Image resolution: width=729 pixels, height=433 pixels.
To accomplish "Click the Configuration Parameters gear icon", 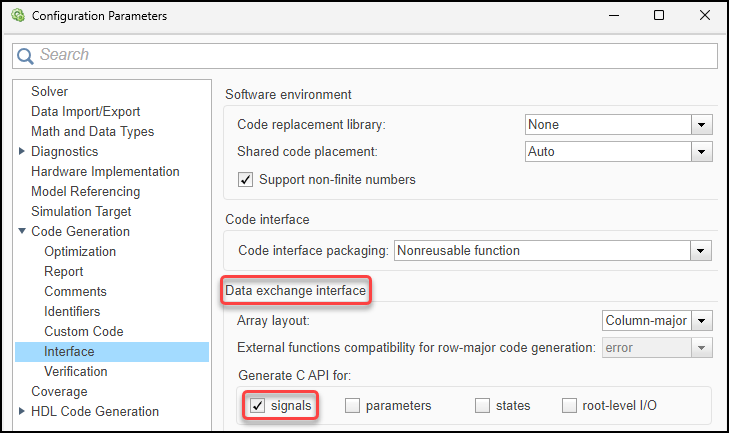I will pos(17,16).
